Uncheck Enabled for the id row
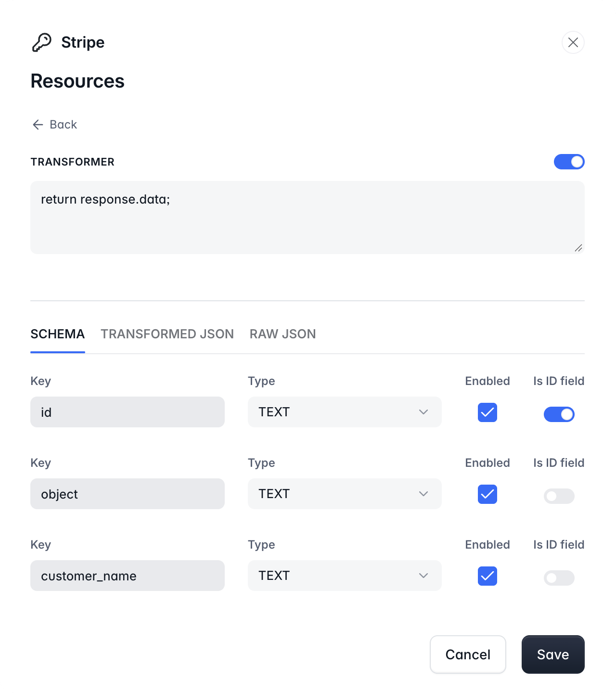Screen dimensions: 616x693 [488, 412]
